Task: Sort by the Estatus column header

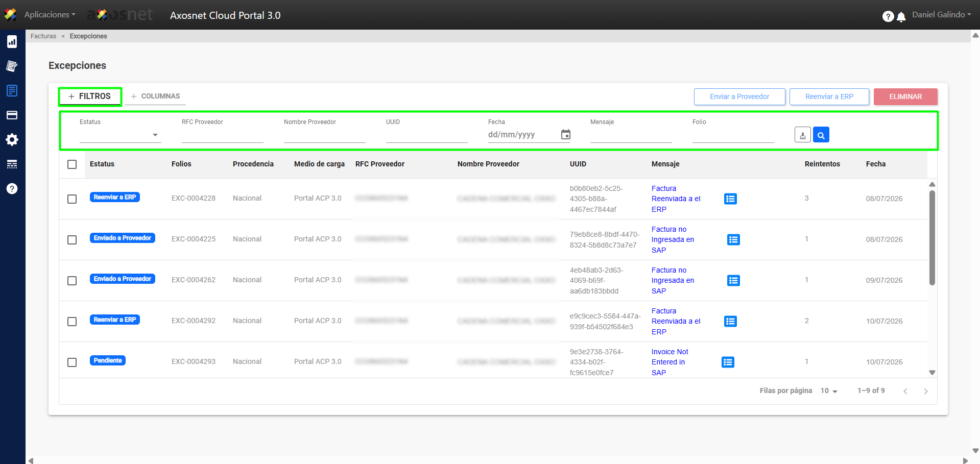Action: [x=102, y=164]
